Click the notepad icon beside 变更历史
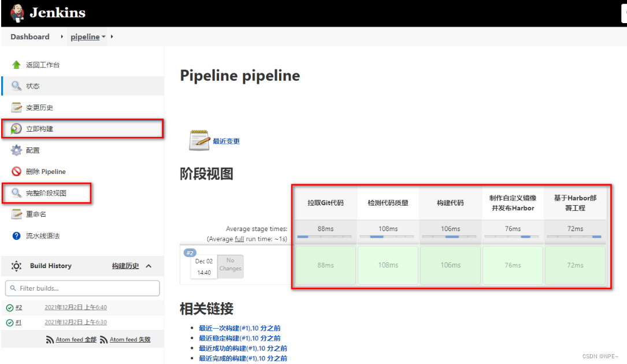The image size is (627, 364). coord(16,107)
